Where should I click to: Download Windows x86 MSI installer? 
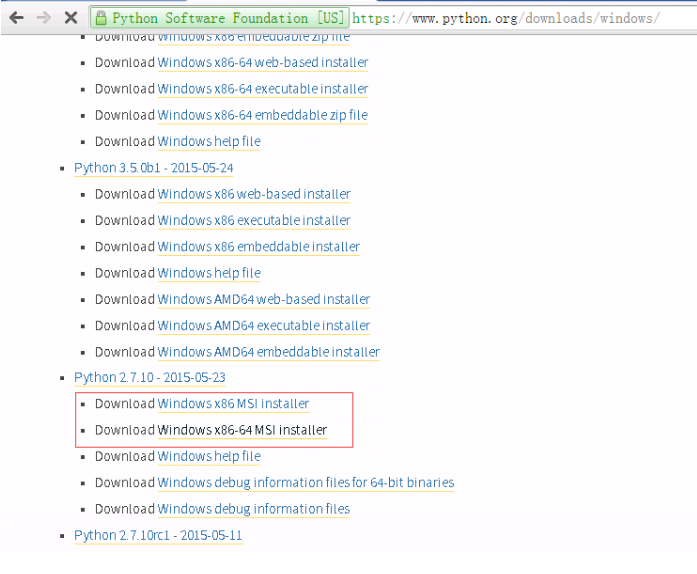click(233, 404)
